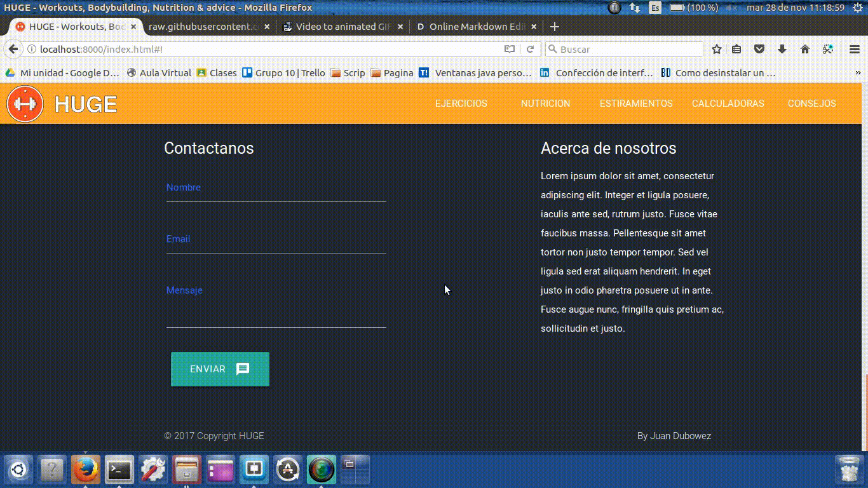Open the Pocket save icon
868x488 pixels.
tap(759, 48)
